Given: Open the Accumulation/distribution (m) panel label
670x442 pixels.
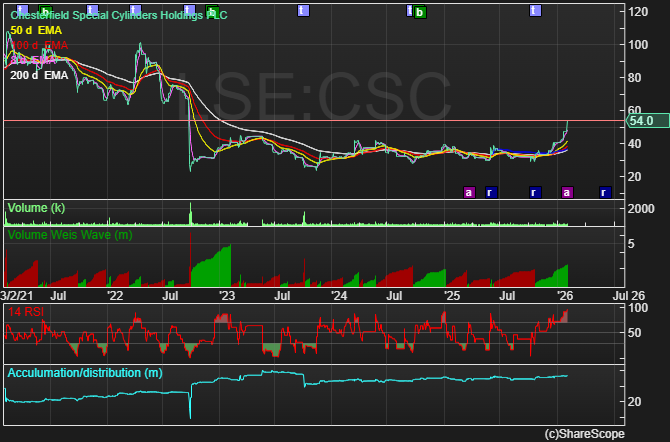Looking at the screenshot, I should pos(84,373).
